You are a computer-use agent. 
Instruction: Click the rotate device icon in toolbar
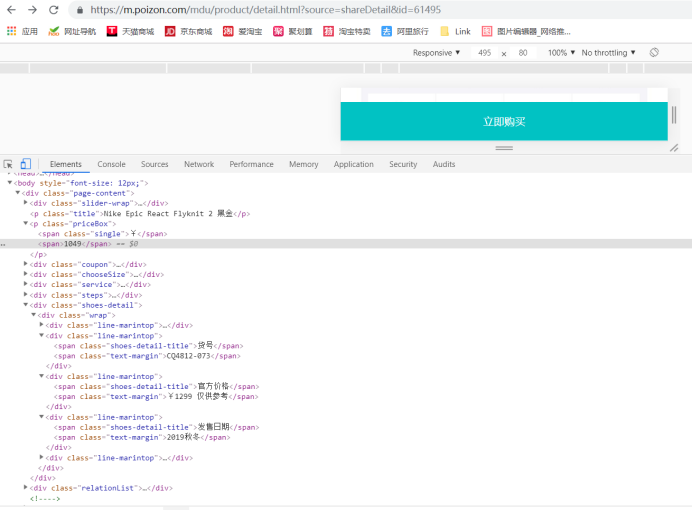point(654,52)
